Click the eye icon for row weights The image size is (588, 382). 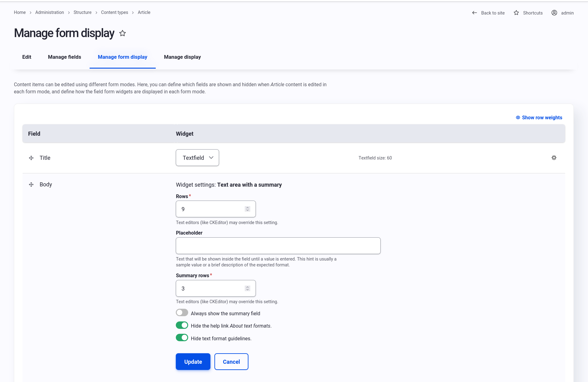click(518, 117)
